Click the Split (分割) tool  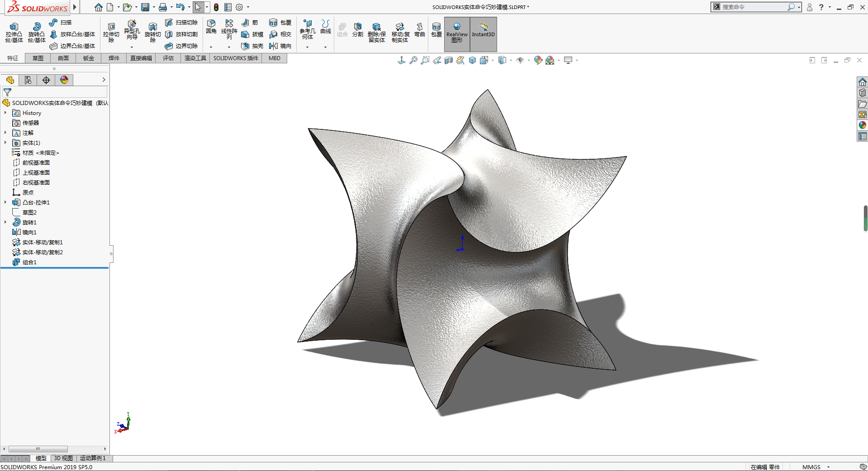(x=358, y=30)
